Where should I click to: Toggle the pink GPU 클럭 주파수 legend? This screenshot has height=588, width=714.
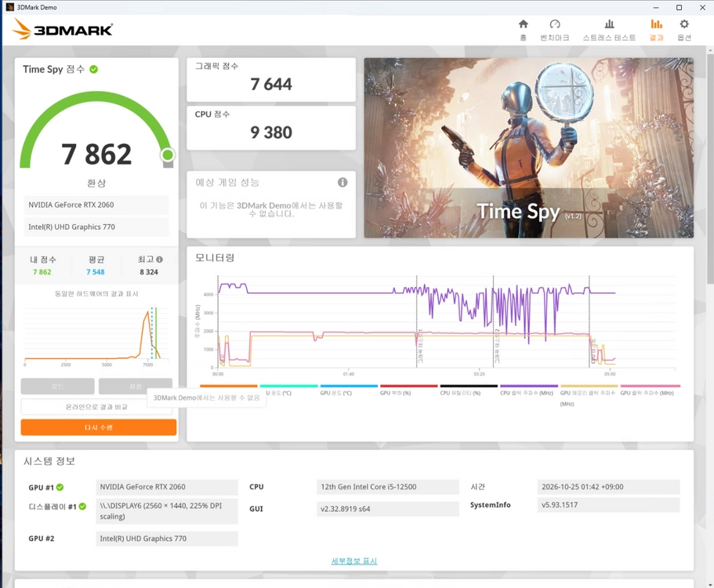click(x=649, y=390)
